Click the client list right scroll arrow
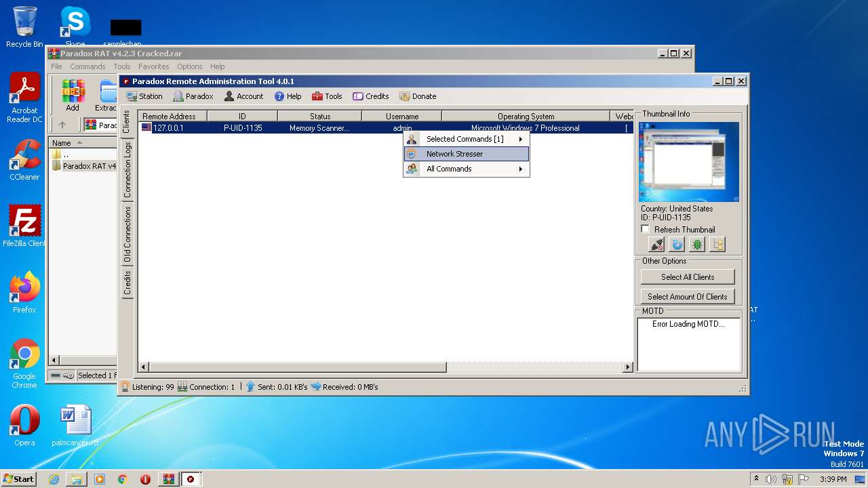This screenshot has width=868, height=488. pos(628,367)
